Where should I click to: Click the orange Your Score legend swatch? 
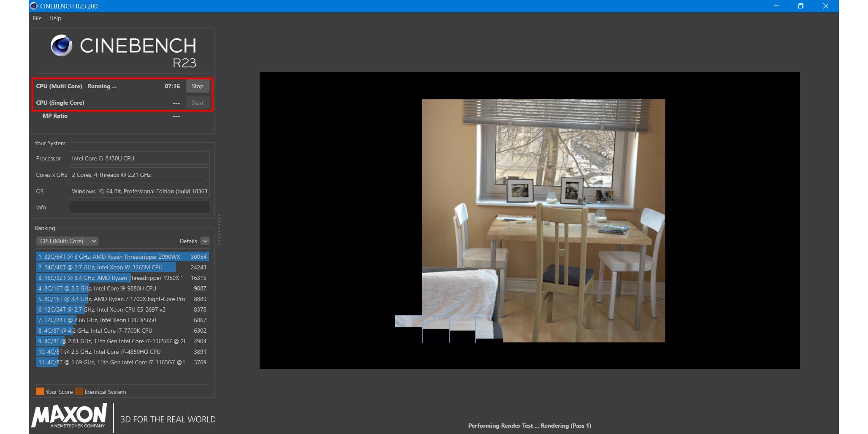coord(40,391)
